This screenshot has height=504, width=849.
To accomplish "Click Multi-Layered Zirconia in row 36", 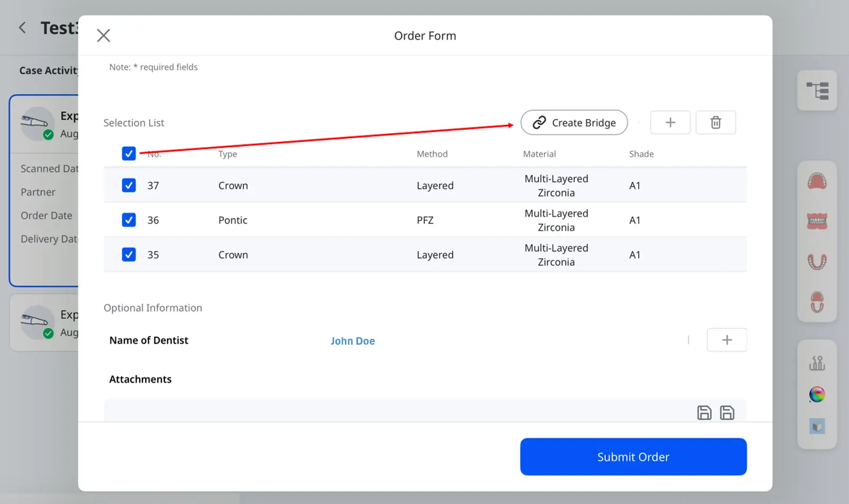I will point(556,220).
